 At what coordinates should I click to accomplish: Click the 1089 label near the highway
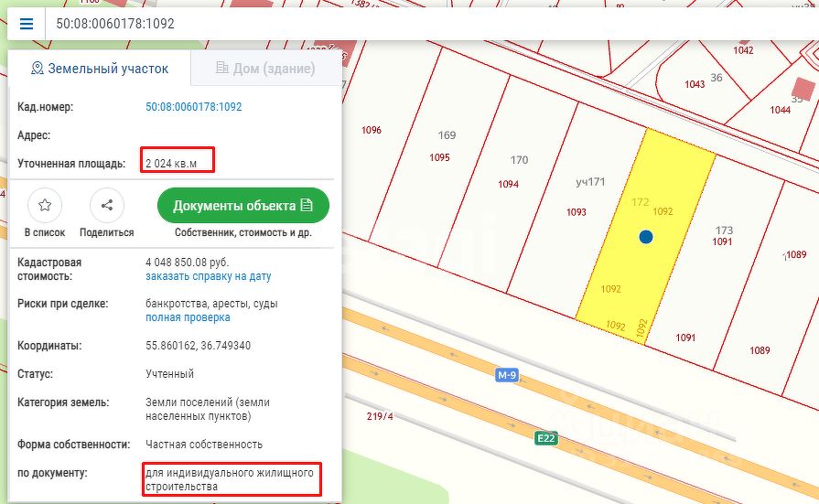pyautogui.click(x=760, y=350)
